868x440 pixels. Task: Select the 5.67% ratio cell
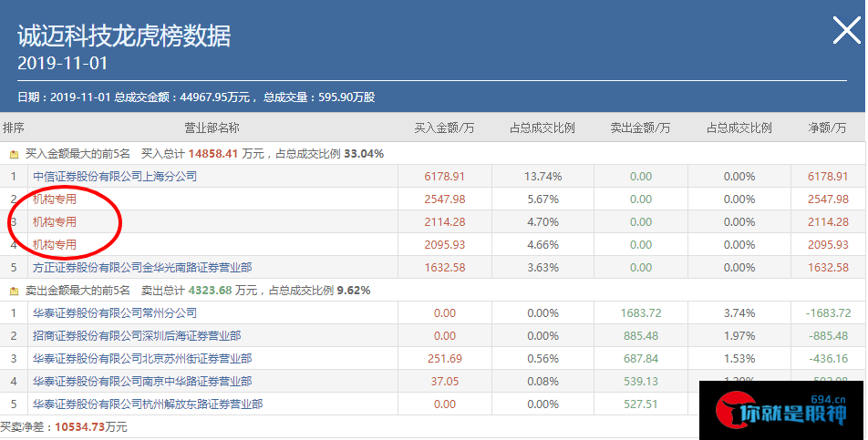(x=543, y=199)
